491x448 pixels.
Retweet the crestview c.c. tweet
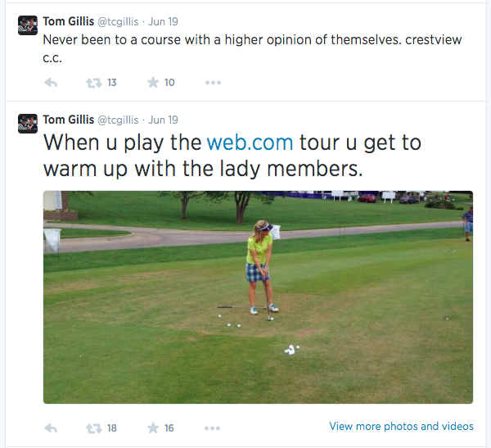(x=94, y=82)
